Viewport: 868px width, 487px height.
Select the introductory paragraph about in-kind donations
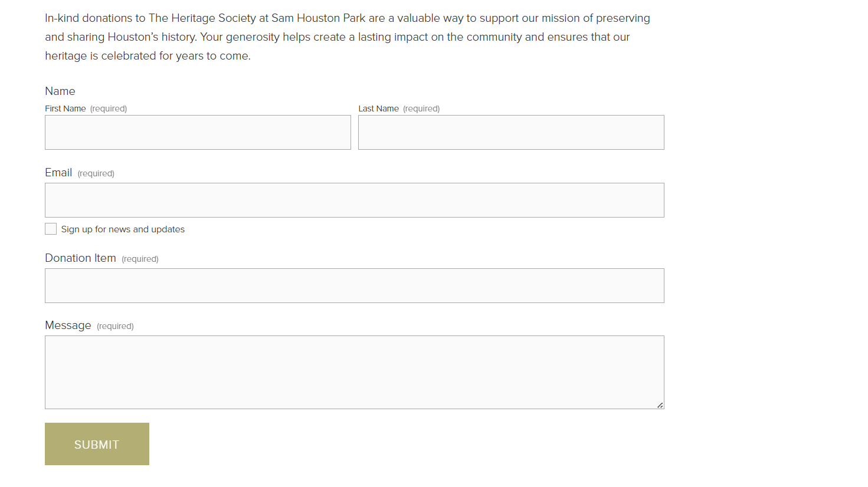coord(347,37)
